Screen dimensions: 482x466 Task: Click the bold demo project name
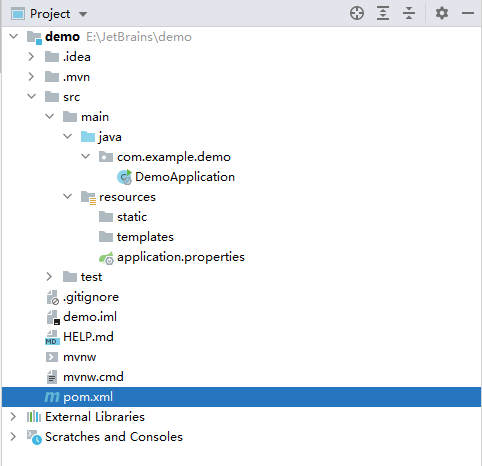click(62, 37)
